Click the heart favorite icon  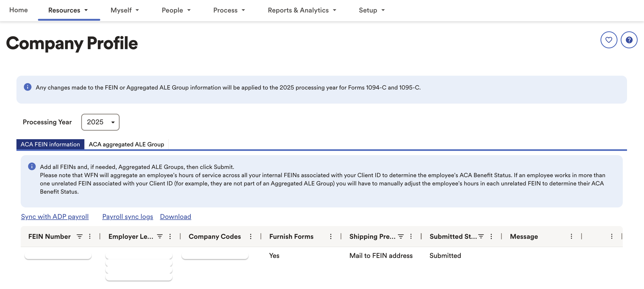(609, 40)
